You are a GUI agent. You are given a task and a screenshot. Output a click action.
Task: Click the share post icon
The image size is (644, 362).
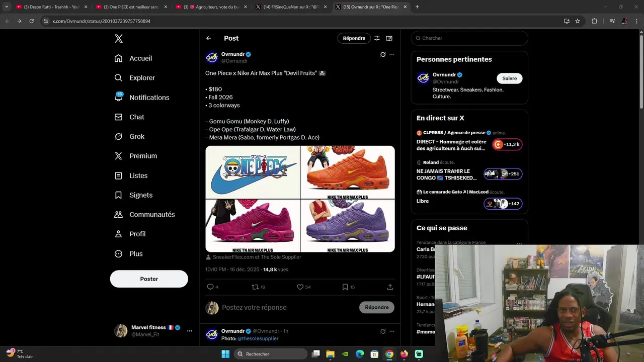(390, 287)
